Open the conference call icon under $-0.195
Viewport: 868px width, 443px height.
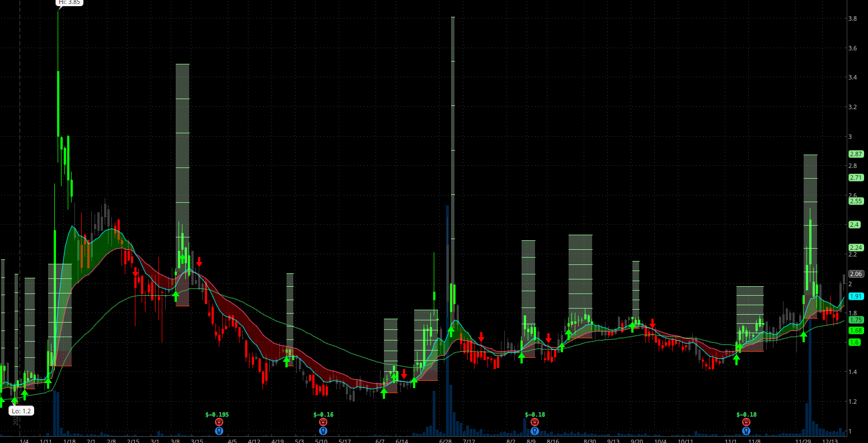click(219, 422)
